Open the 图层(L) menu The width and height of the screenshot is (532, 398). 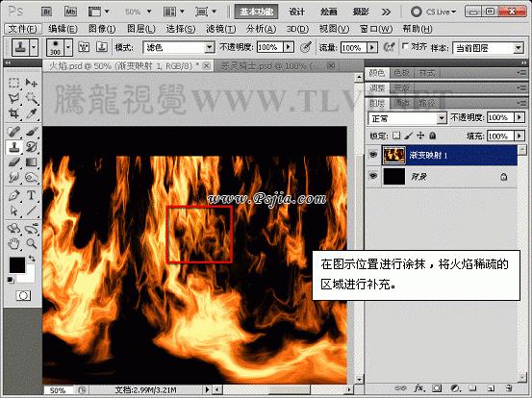tap(141, 29)
